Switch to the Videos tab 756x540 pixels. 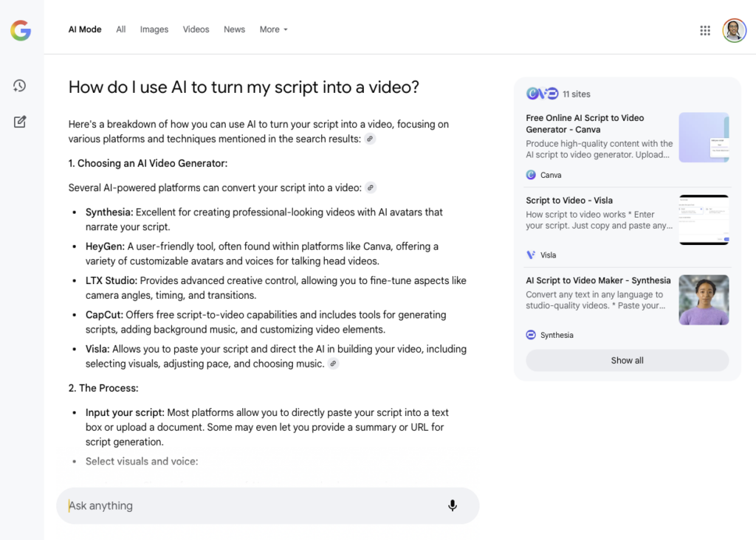click(196, 30)
